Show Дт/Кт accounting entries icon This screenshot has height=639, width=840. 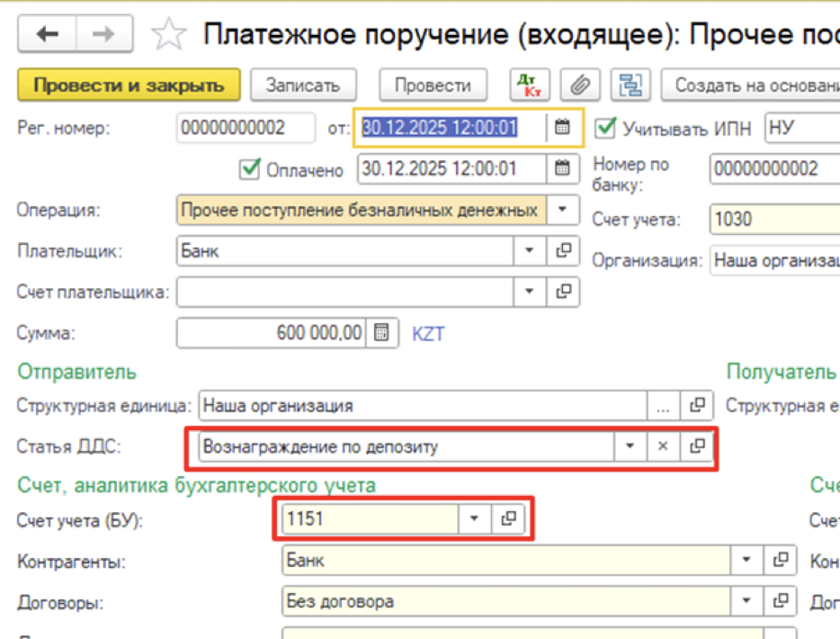(x=529, y=85)
